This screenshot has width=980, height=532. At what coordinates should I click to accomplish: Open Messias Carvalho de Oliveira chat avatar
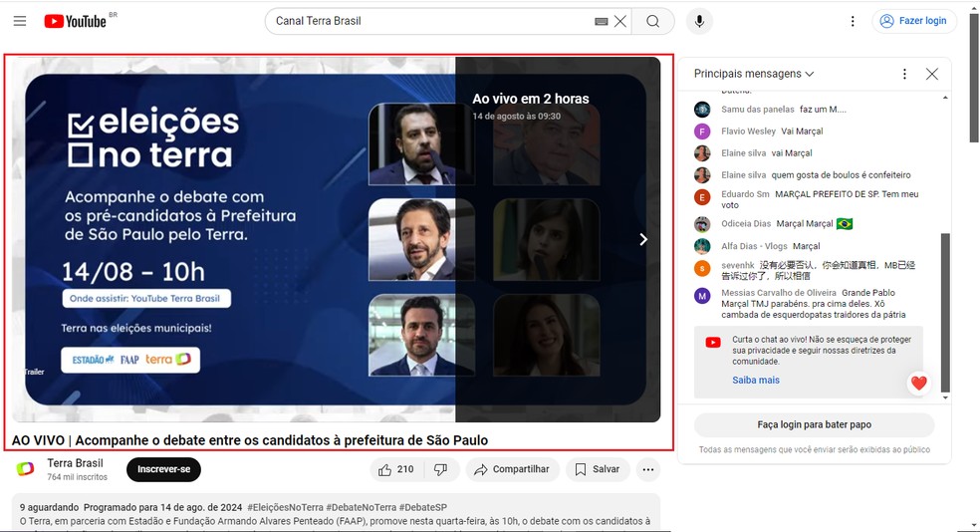coord(702,296)
